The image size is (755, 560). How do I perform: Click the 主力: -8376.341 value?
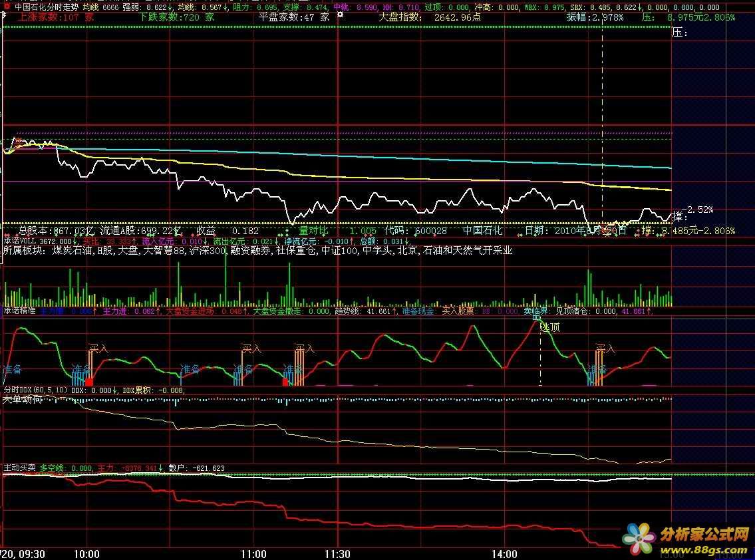(x=129, y=468)
